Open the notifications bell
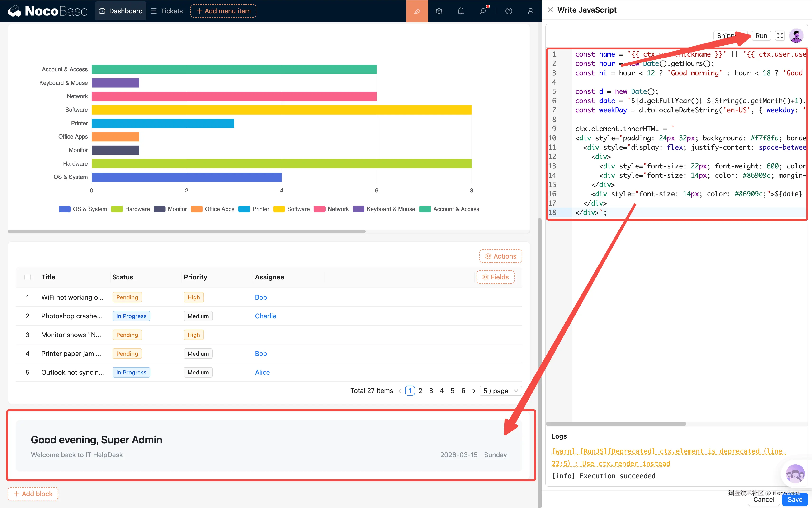 coord(461,11)
